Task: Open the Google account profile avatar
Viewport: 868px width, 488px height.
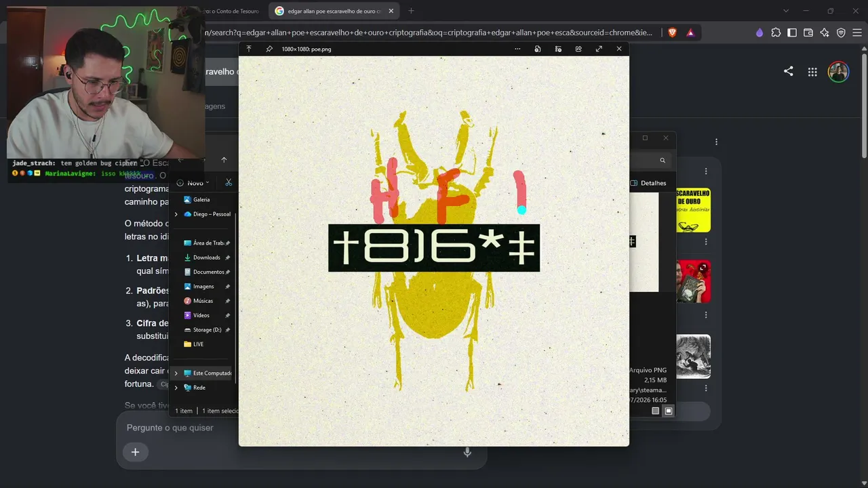Action: pyautogui.click(x=838, y=72)
